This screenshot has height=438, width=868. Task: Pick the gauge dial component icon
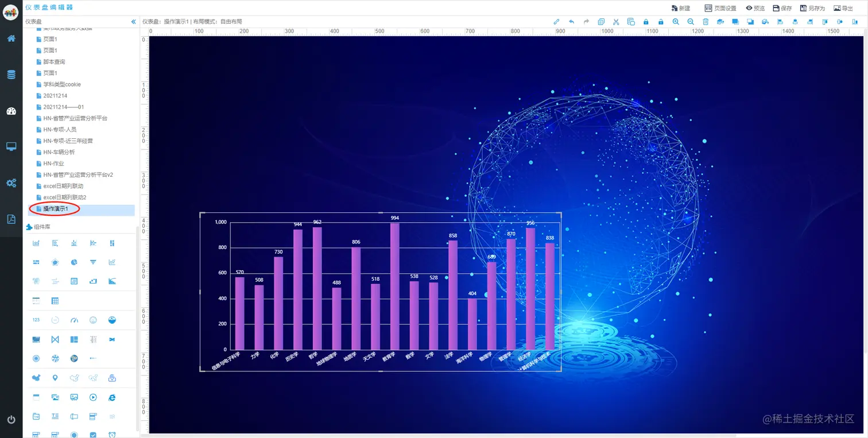pos(74,320)
